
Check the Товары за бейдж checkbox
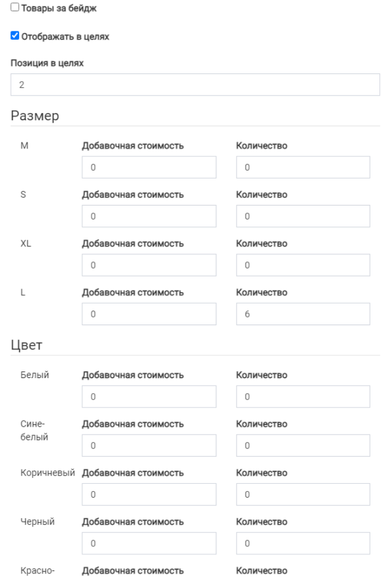15,9
